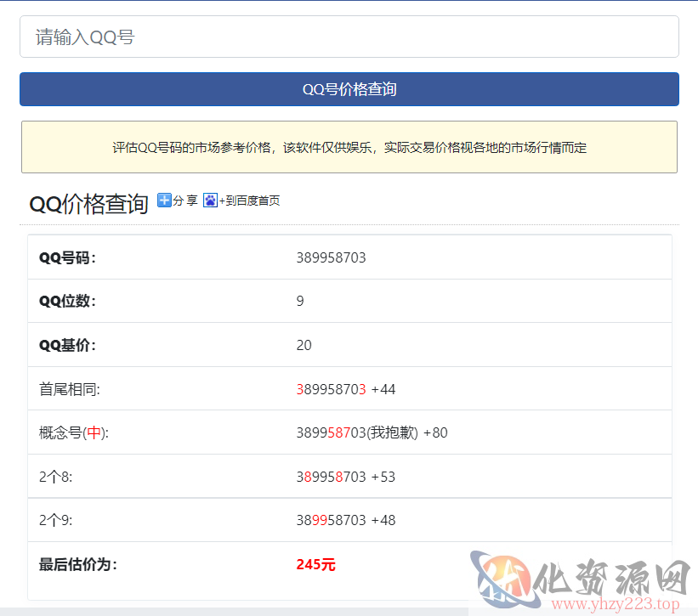Screen dimensions: 698x616
Task: Click the +到百度首页 link
Action: tap(249, 201)
